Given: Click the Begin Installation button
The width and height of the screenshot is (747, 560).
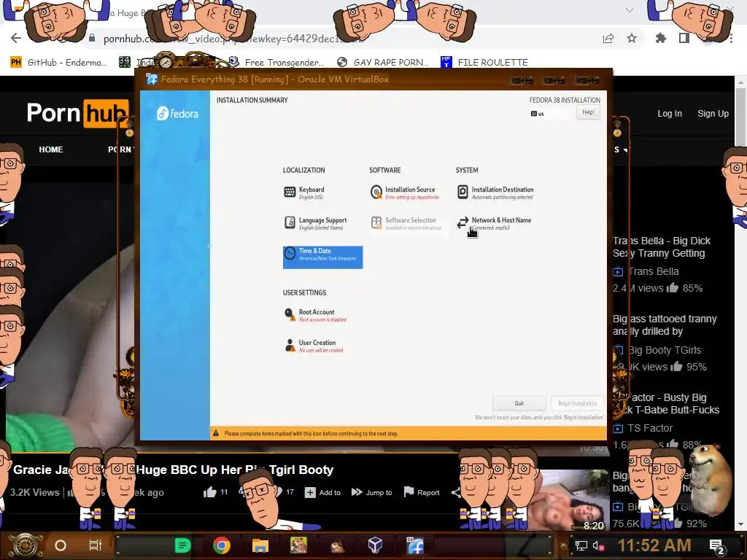Looking at the screenshot, I should point(578,403).
